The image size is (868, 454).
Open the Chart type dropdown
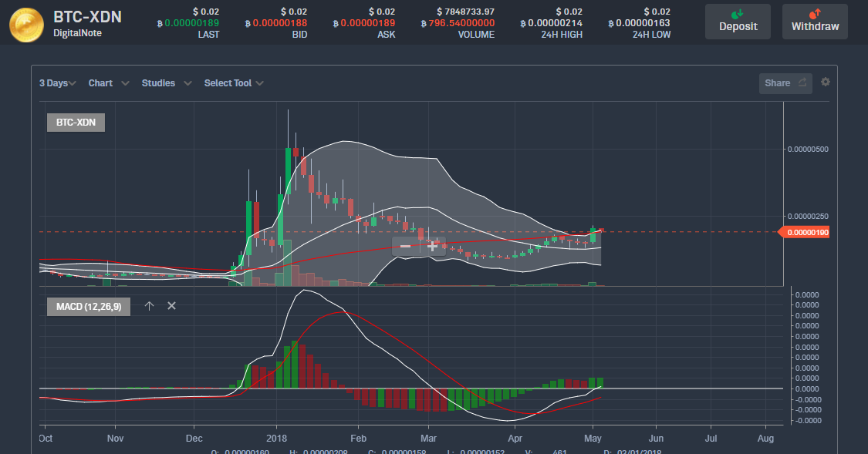click(x=109, y=83)
